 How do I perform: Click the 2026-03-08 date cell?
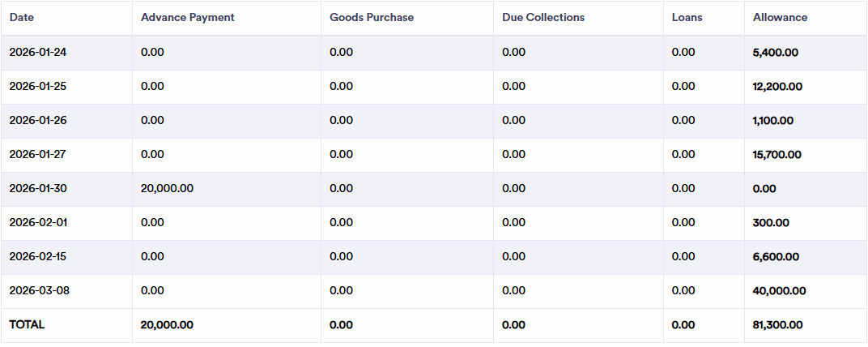coord(38,291)
